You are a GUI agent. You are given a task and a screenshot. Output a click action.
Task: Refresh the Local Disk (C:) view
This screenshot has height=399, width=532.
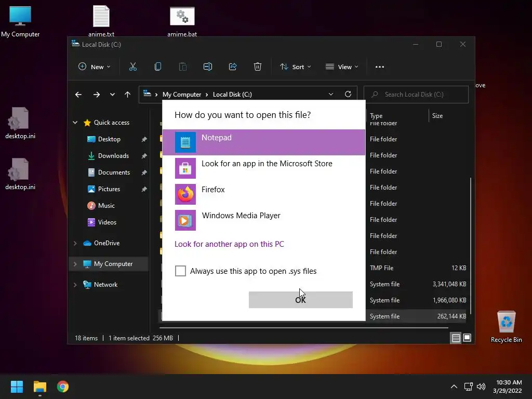(348, 95)
